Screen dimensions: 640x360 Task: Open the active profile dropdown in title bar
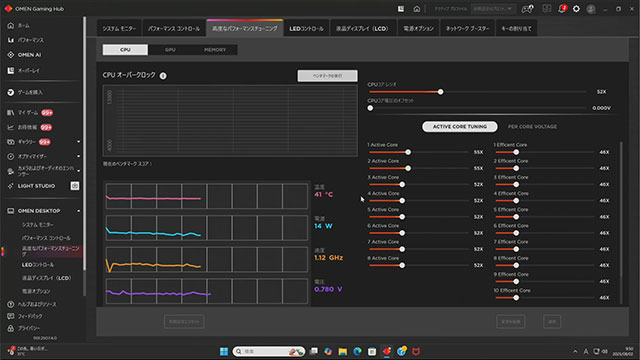493,9
